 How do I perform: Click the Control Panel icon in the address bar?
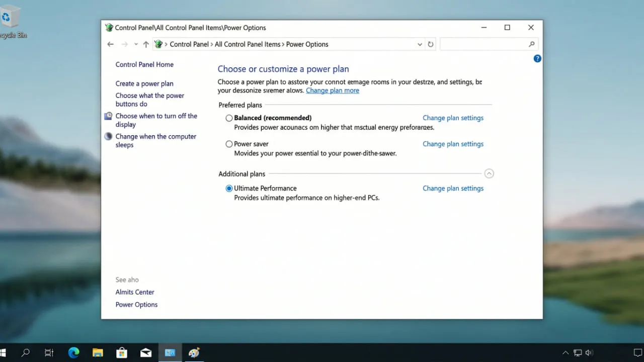pos(158,44)
